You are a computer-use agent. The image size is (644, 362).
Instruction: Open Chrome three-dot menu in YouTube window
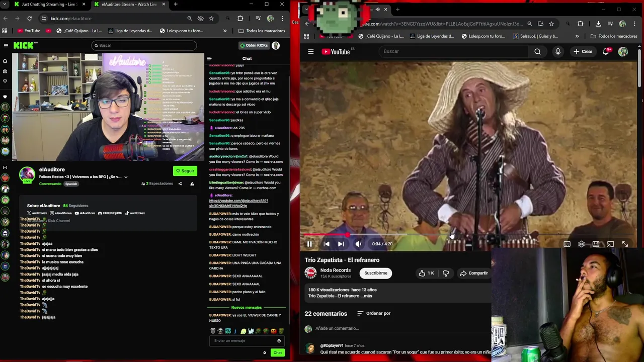634,24
